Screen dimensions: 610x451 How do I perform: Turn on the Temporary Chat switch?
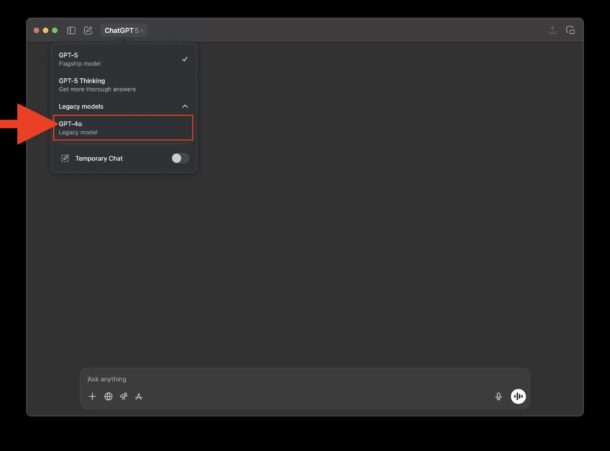(x=179, y=158)
